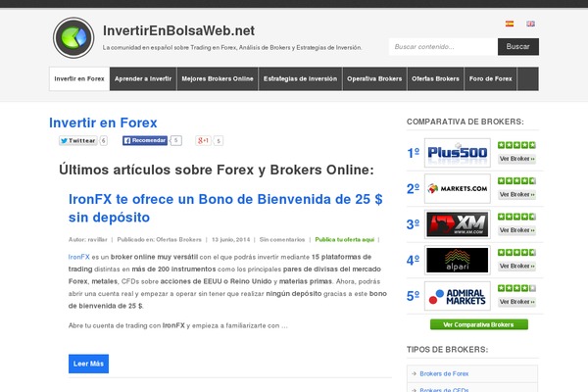Open the Invertir en Forex tab
Screen dimensions: 588x392
(x=79, y=78)
